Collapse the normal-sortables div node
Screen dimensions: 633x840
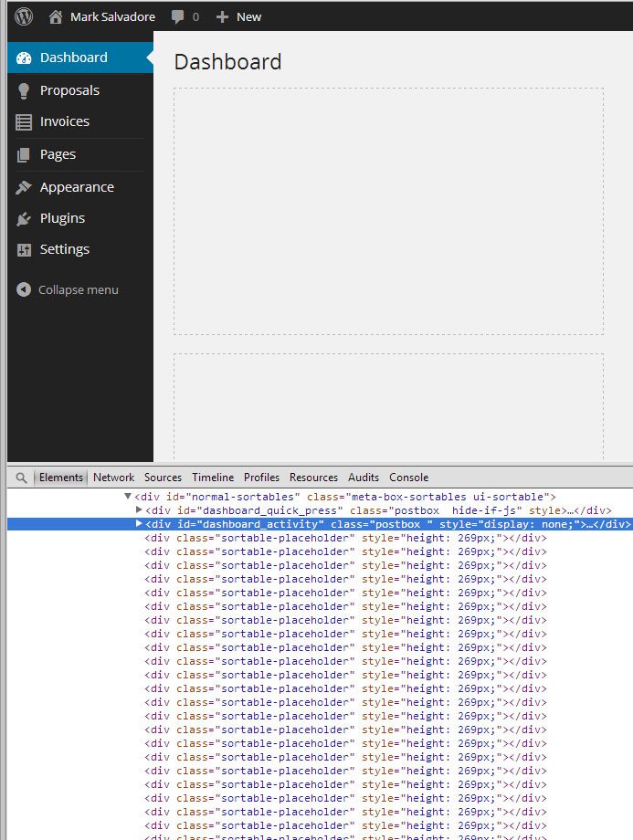click(x=128, y=496)
